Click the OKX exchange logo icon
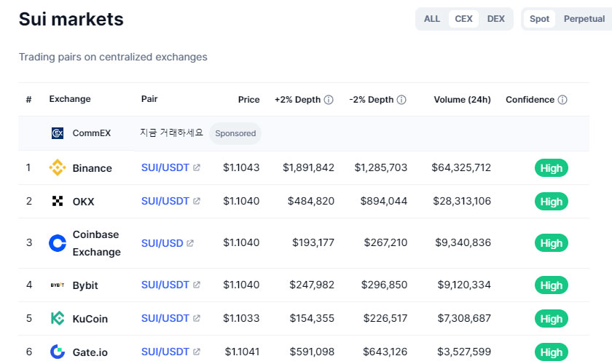Image resolution: width=612 pixels, height=364 pixels. coord(58,202)
